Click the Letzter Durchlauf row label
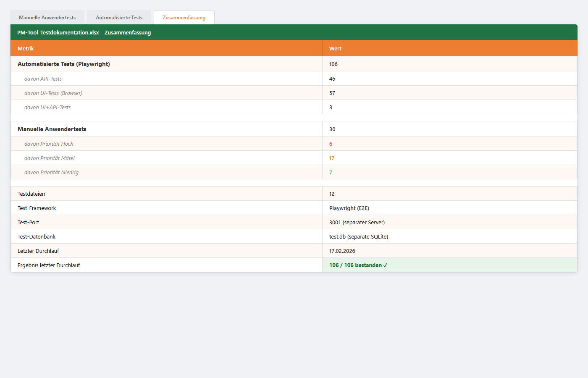 (38, 251)
